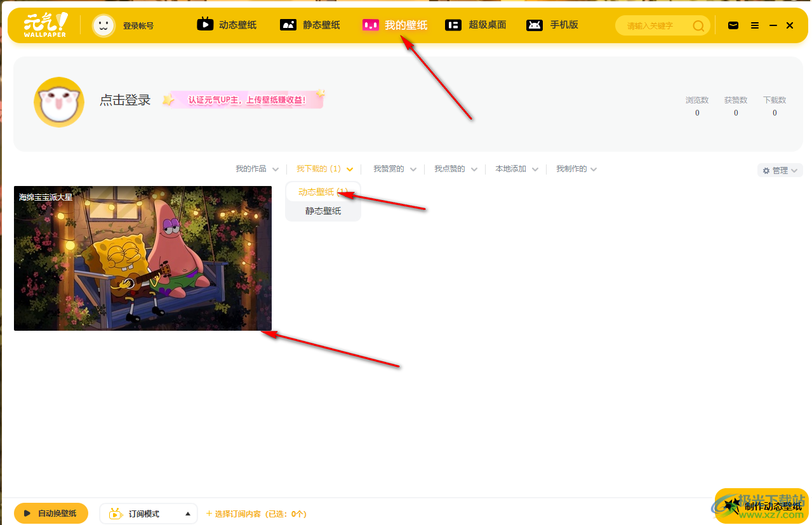Expand the 我赞赏的 chevron
812x525 pixels.
tap(413, 169)
